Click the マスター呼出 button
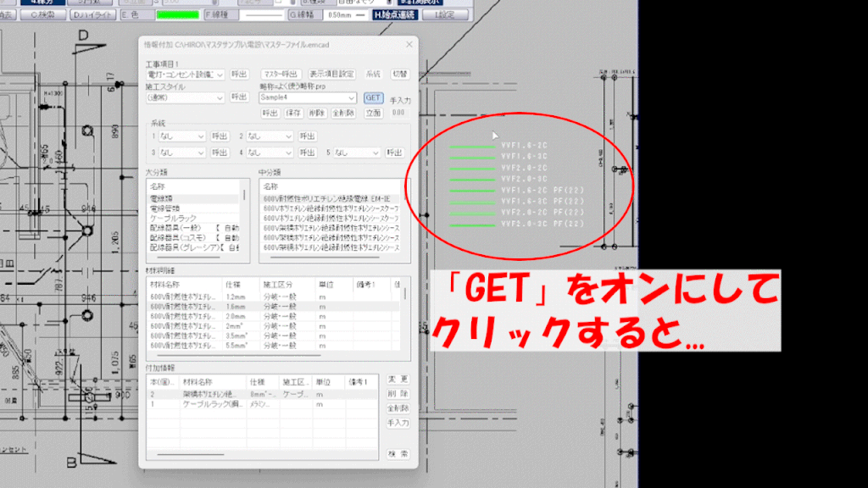The height and width of the screenshot is (488, 868). click(x=281, y=75)
